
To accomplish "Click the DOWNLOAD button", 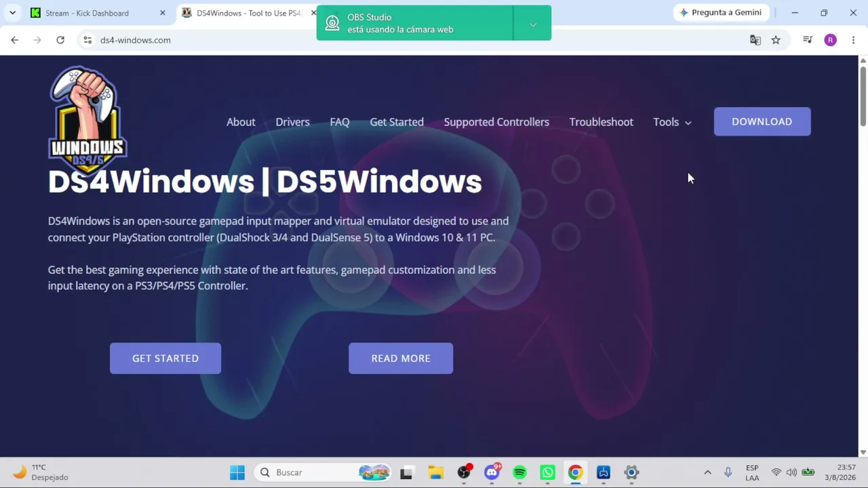I will pos(762,121).
